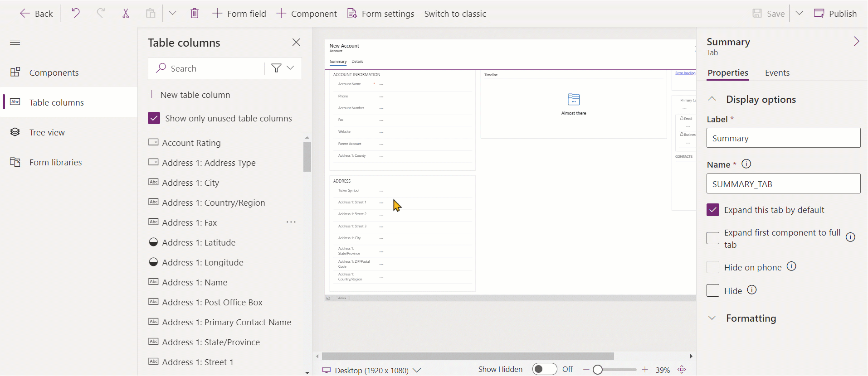
Task: Click the info icon next to Name
Action: click(x=746, y=164)
